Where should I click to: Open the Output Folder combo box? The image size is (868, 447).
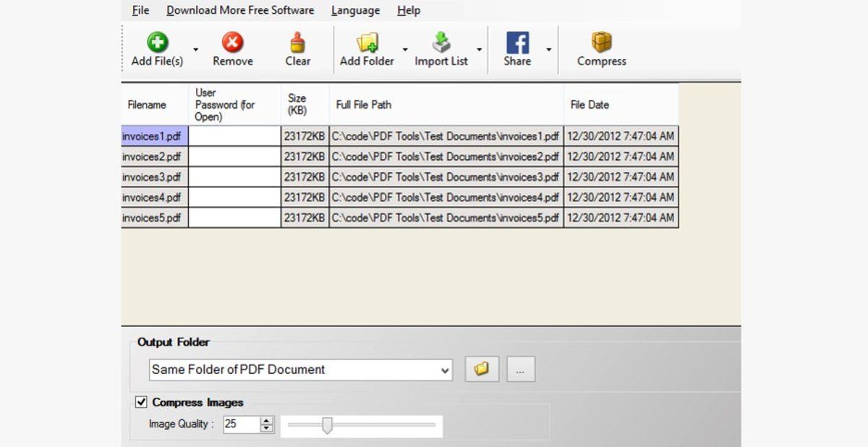point(445,369)
